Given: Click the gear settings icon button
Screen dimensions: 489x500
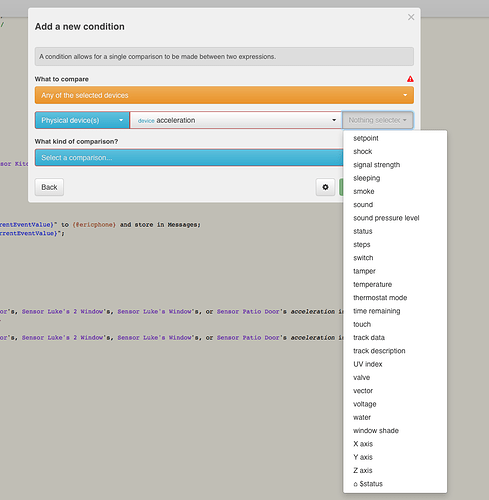Looking at the screenshot, I should point(325,187).
